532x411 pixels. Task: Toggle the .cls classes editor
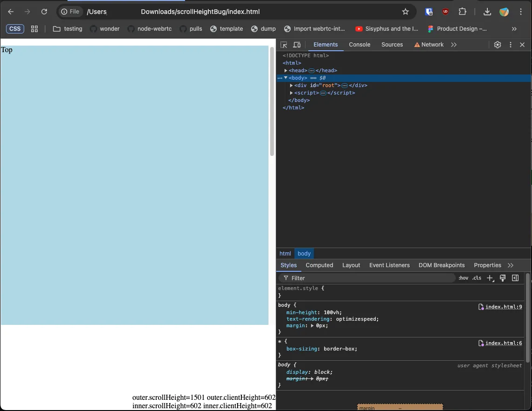(x=477, y=278)
